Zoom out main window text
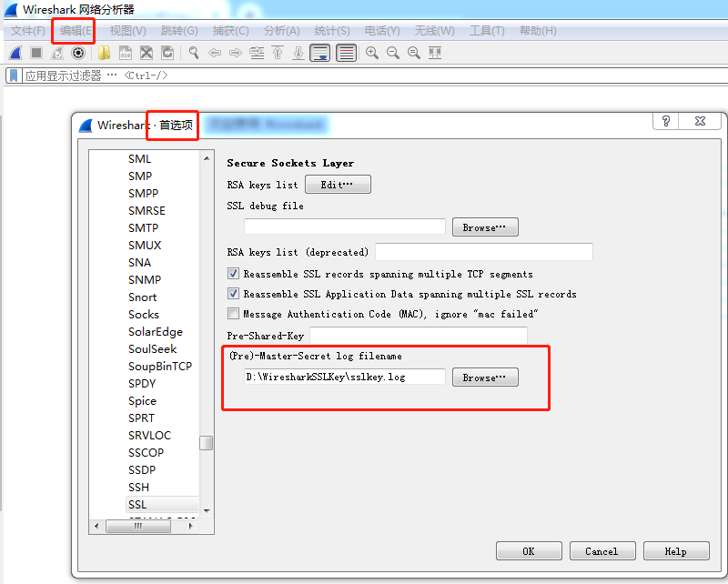Viewport: 728px width, 584px height. [393, 53]
